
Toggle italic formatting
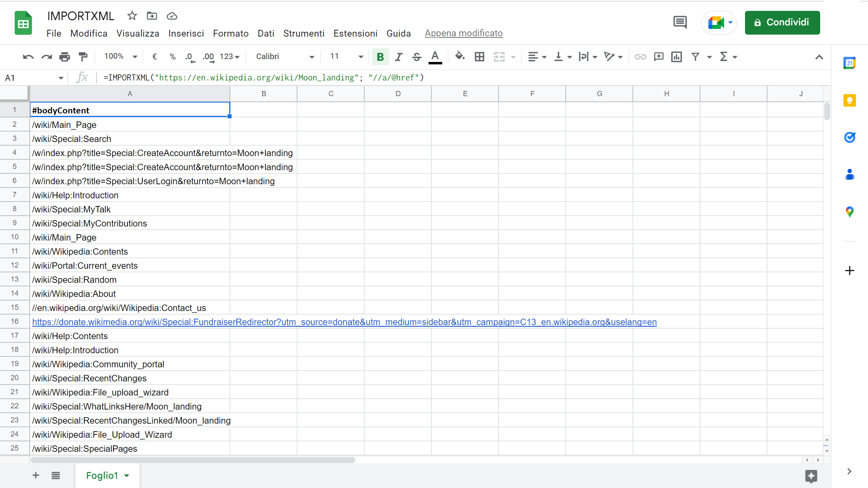(398, 57)
